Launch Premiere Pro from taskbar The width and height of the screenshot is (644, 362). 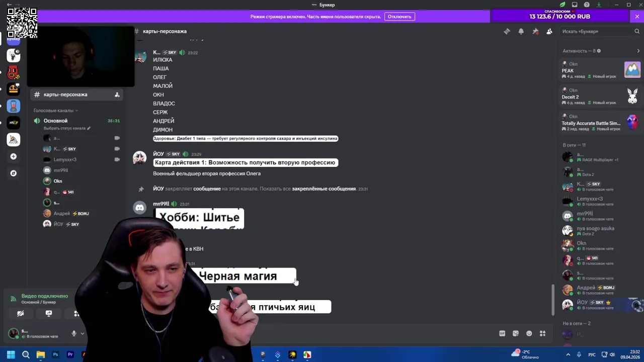pos(70,354)
